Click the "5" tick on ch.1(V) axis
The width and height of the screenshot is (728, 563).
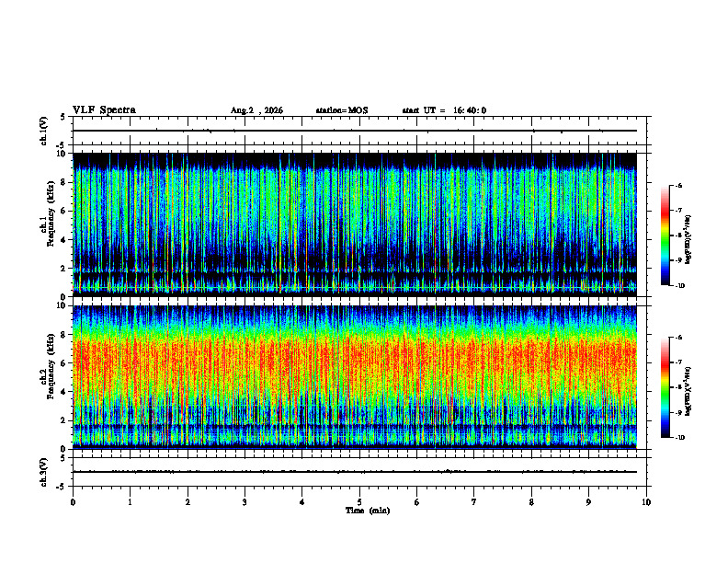point(63,117)
